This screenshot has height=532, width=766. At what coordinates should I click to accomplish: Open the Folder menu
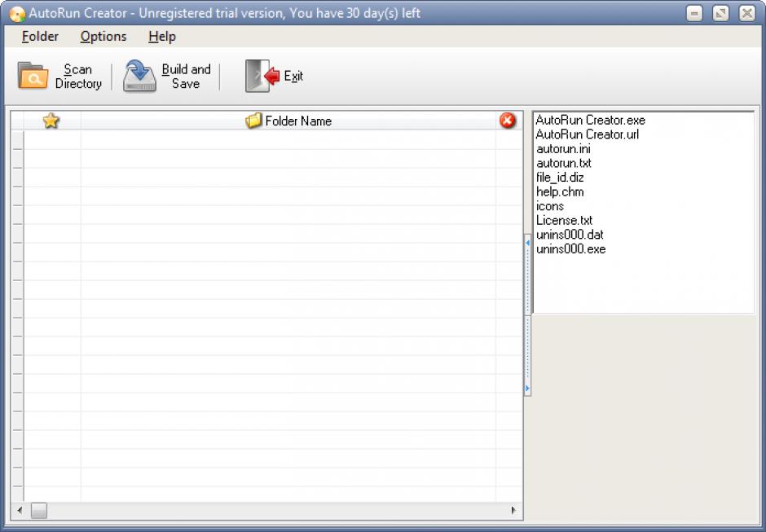(40, 37)
